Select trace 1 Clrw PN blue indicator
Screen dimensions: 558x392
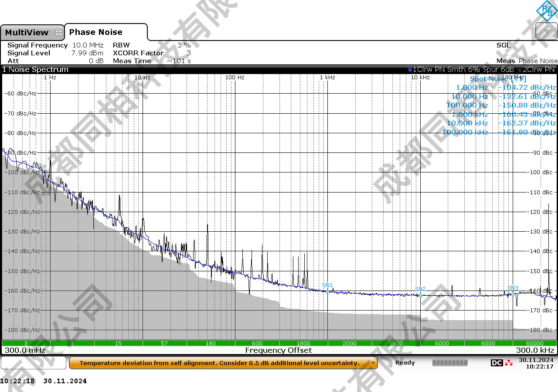pyautogui.click(x=410, y=70)
